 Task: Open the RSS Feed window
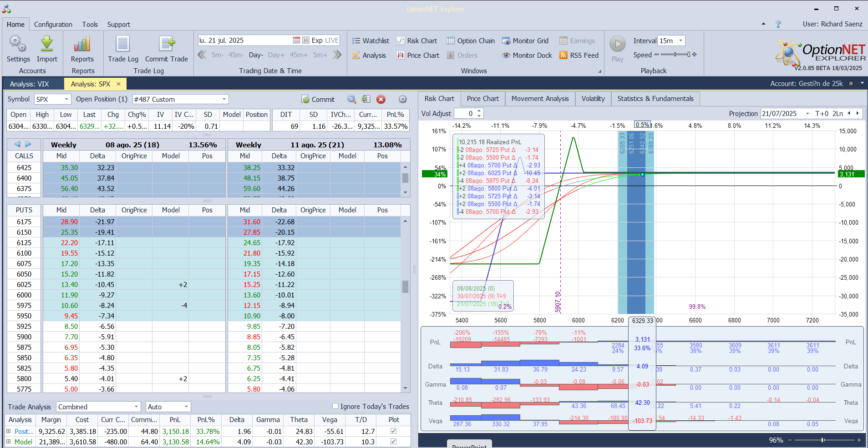pos(579,55)
